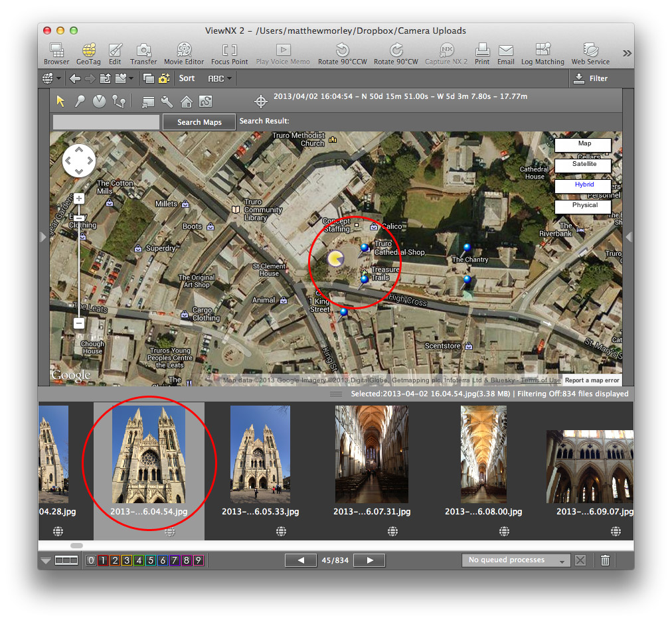The width and height of the screenshot is (672, 622).
Task: Open the Movie Editor
Action: 184,54
